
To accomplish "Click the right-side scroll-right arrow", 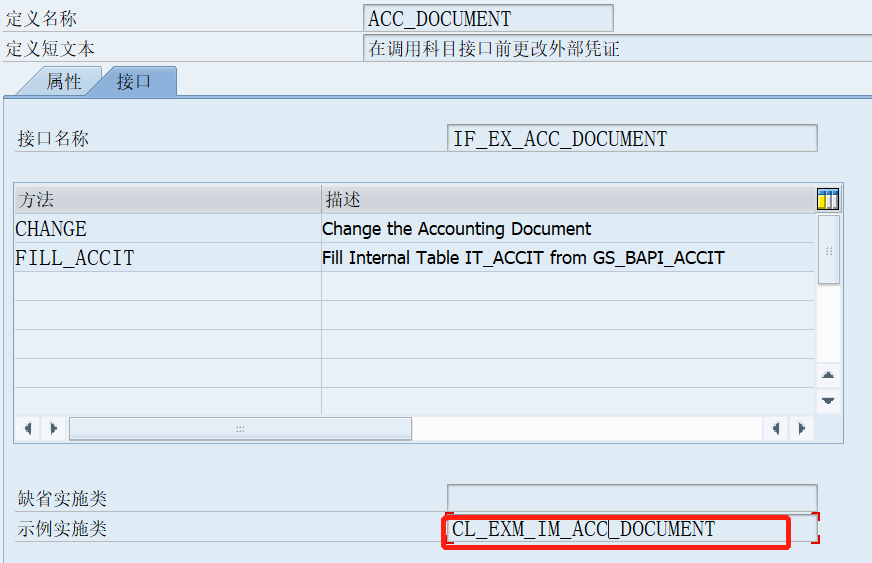I will [x=801, y=428].
